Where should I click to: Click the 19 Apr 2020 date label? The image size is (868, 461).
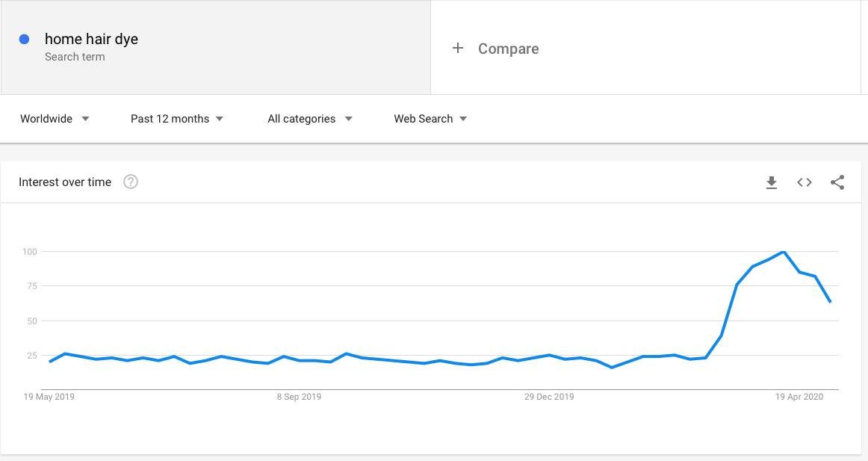click(x=799, y=397)
